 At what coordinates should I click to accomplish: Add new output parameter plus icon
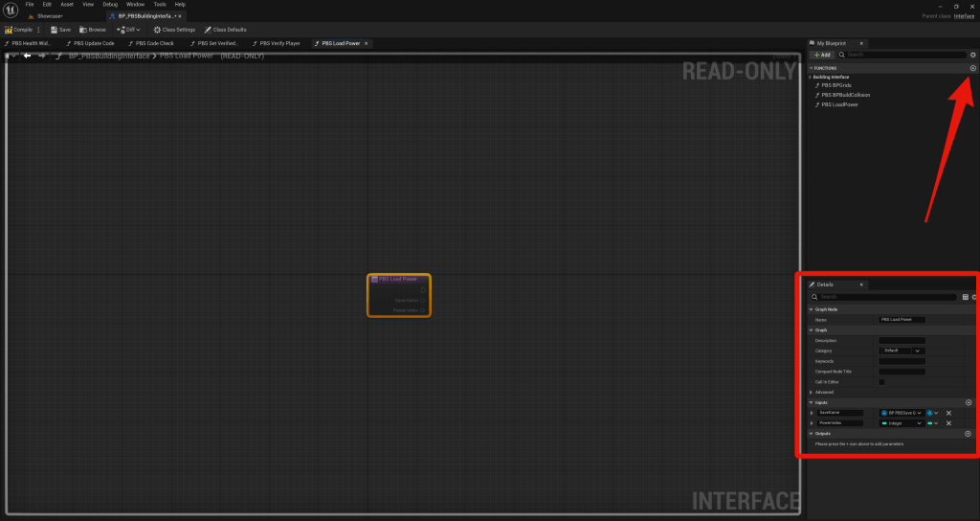pos(968,433)
